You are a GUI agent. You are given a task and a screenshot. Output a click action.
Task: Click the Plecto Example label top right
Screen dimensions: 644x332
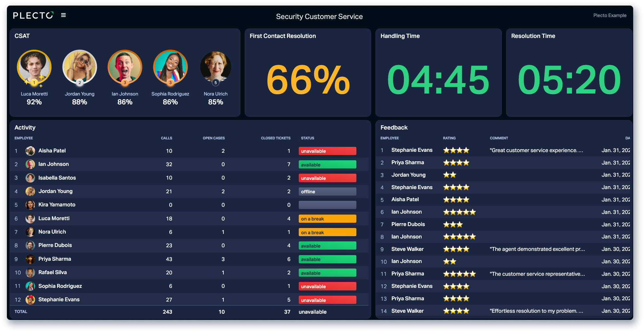pyautogui.click(x=610, y=15)
